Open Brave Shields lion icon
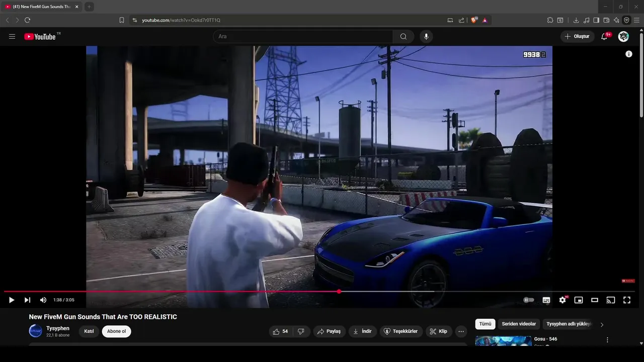Screen dimensions: 644x362 pos(474,20)
